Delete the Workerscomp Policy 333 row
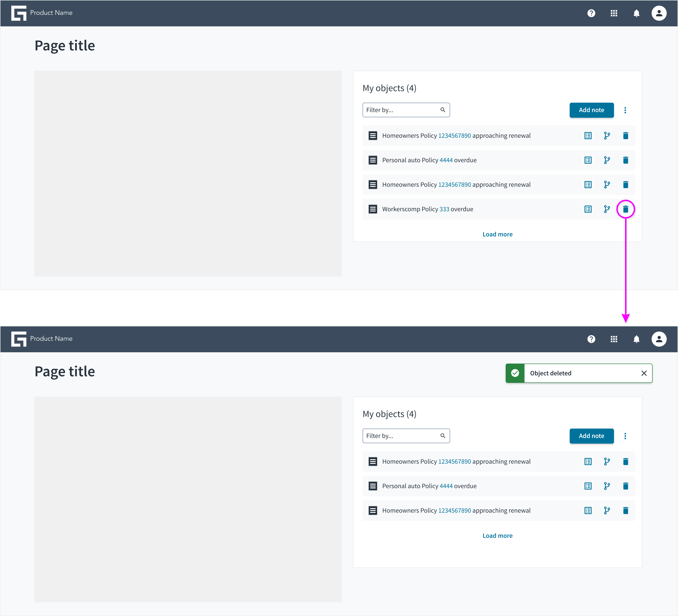The image size is (678, 616). click(626, 209)
